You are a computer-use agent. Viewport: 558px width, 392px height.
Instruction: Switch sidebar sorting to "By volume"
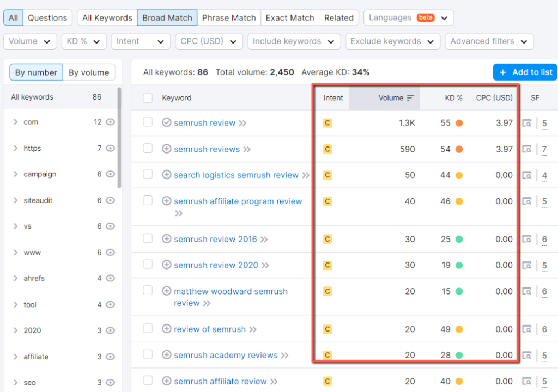click(x=89, y=72)
